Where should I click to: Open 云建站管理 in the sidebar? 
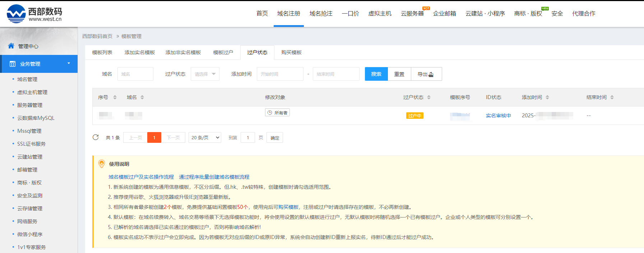(30, 157)
